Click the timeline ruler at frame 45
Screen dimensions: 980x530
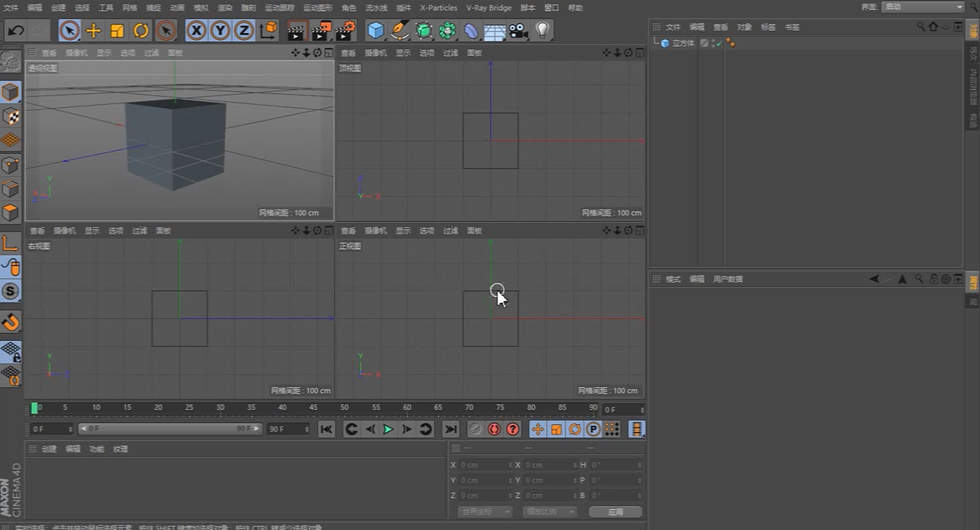pyautogui.click(x=313, y=409)
